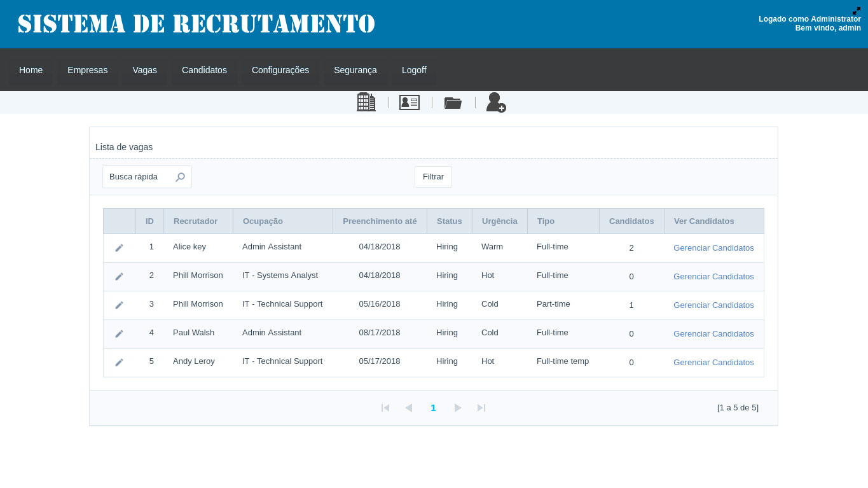Click the add user icon
This screenshot has width=868, height=488.
496,102
